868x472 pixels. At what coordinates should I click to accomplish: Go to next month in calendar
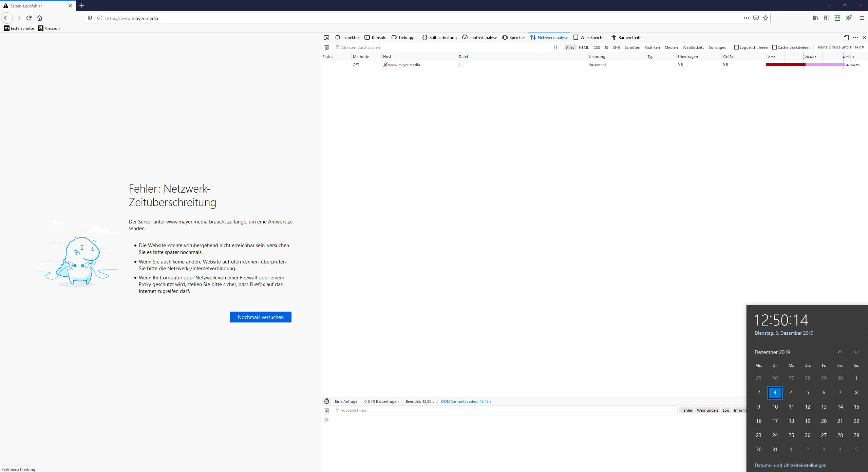click(856, 352)
